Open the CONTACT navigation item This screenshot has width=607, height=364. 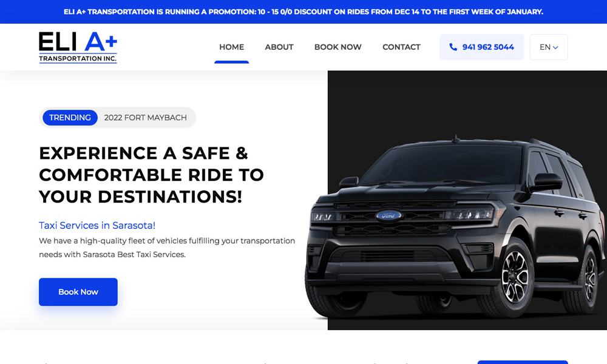click(401, 47)
